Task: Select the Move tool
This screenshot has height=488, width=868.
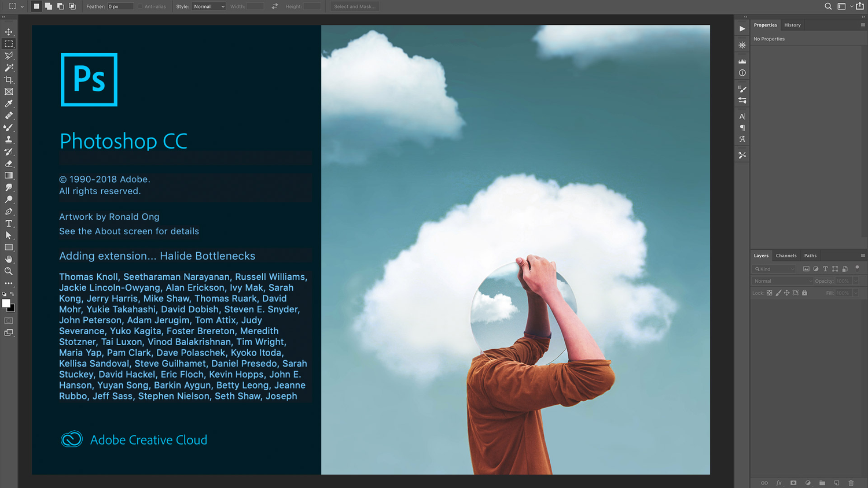Action: (9, 32)
